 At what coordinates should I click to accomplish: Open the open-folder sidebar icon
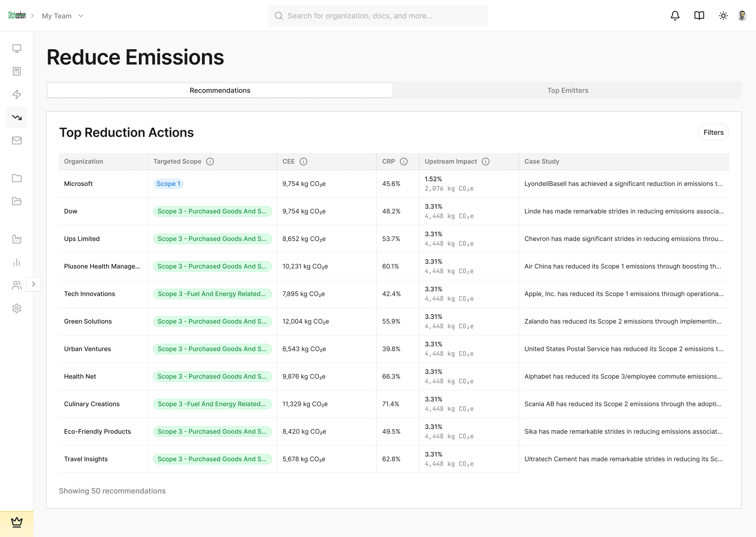17,201
